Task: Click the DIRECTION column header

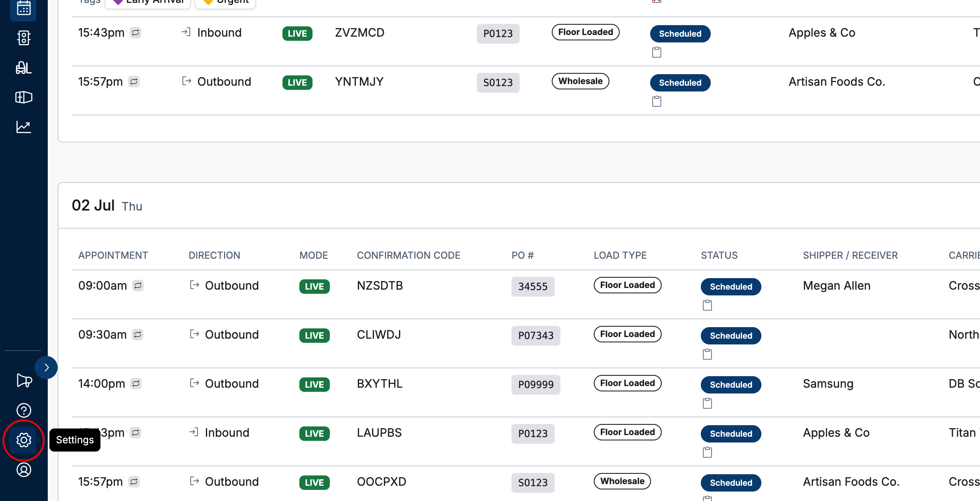Action: [x=214, y=255]
